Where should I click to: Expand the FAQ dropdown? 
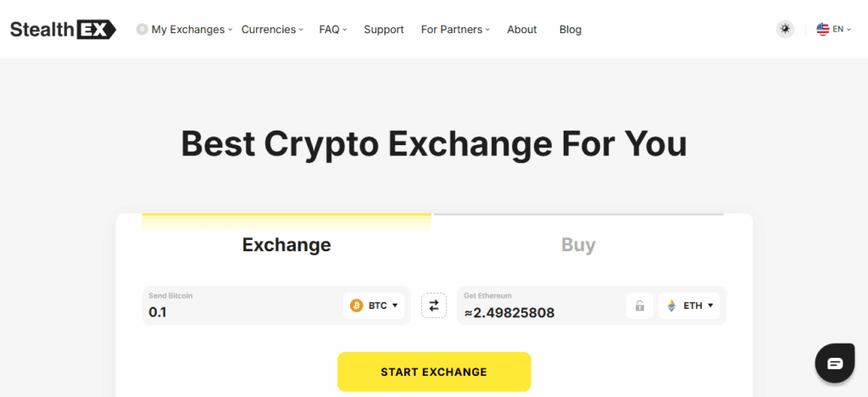coord(333,29)
